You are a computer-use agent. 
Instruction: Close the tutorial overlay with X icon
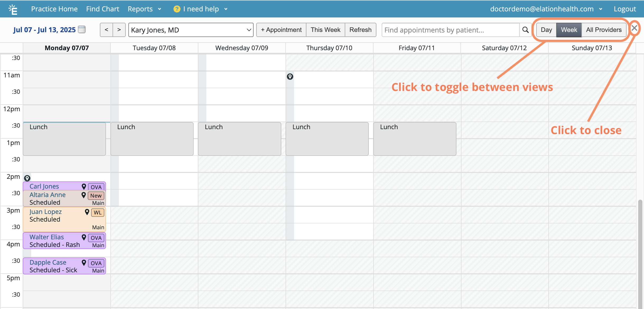(x=634, y=28)
